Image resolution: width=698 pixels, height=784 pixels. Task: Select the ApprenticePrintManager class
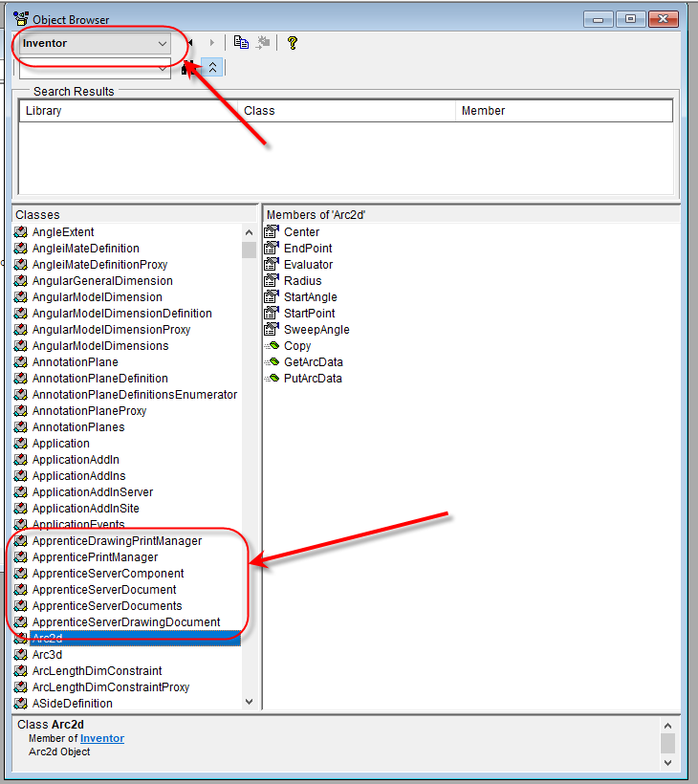95,557
